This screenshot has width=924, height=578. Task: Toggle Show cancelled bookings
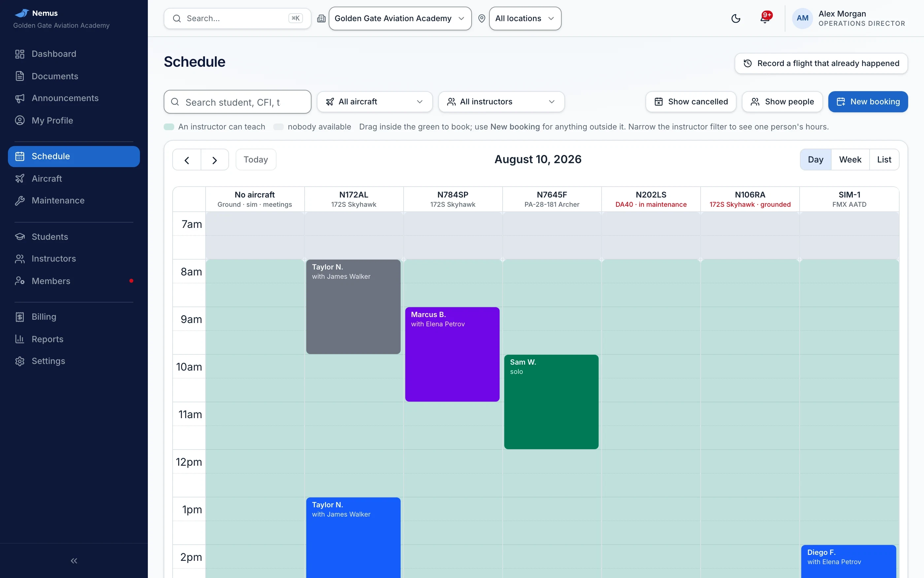coord(691,102)
